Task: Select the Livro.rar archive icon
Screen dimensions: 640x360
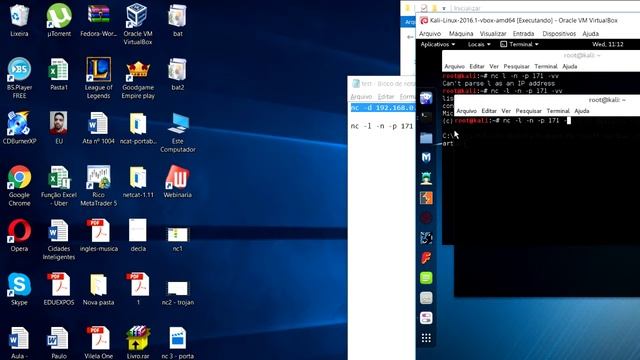Action: pos(138,342)
